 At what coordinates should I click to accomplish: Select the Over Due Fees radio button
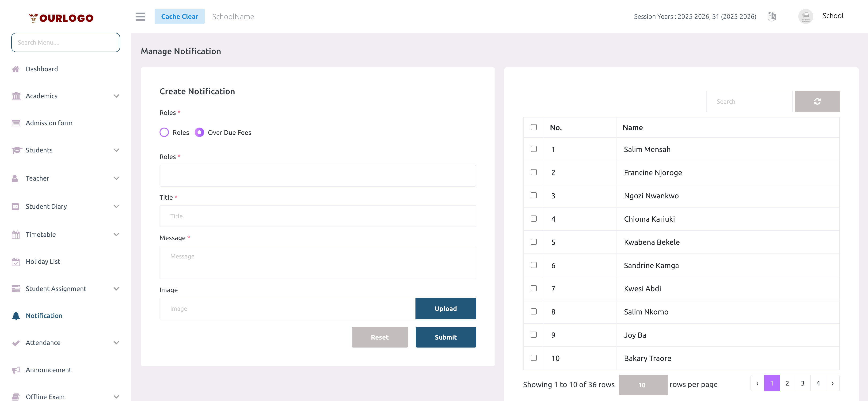pyautogui.click(x=199, y=132)
